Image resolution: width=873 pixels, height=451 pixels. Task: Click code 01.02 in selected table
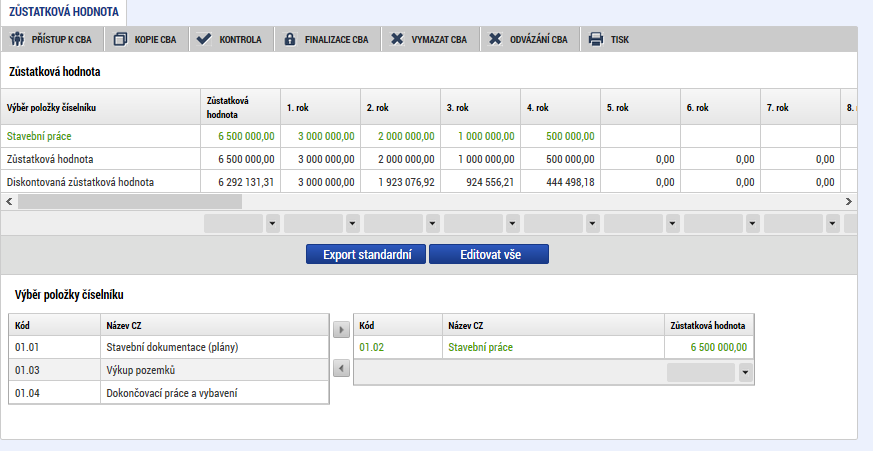click(371, 347)
